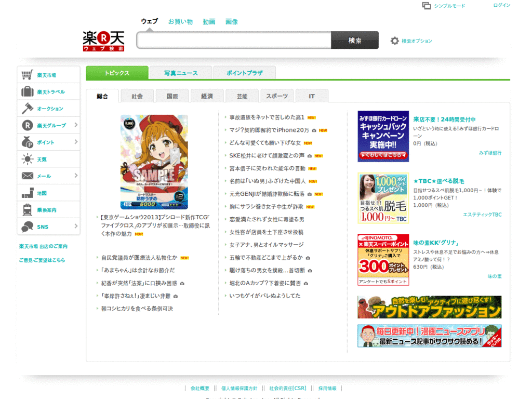
Task: Open the SNS speech bubble icon
Action: pos(27,227)
